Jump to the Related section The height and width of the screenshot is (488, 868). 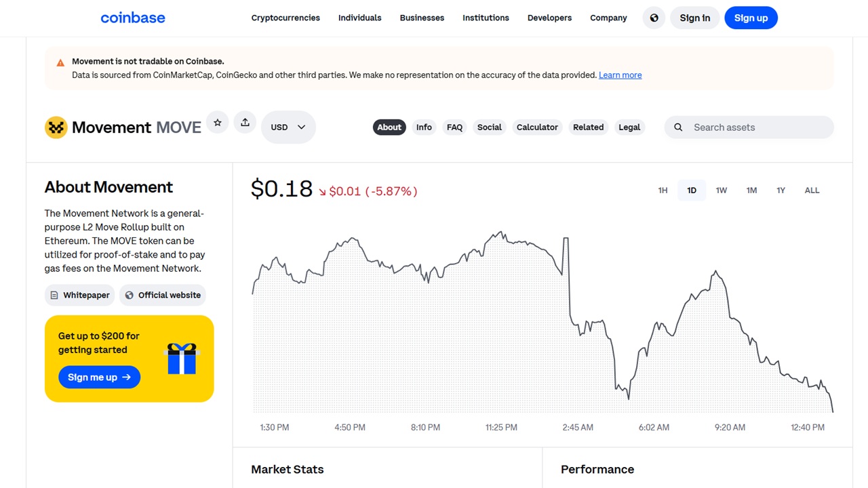[x=588, y=127]
